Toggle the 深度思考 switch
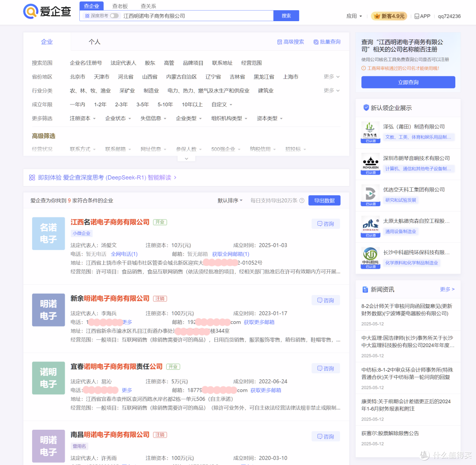Screen dimensions: 476x465 114,16
